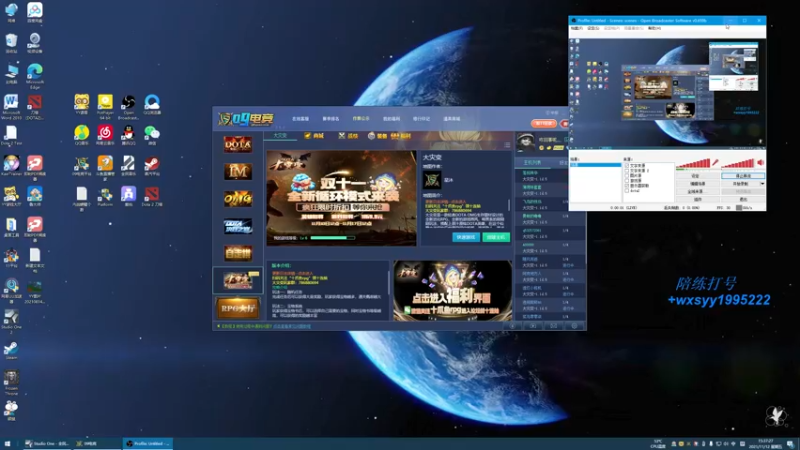Toggle 显示器获取 source checkbox in OBS
800x450 pixels.
click(627, 186)
